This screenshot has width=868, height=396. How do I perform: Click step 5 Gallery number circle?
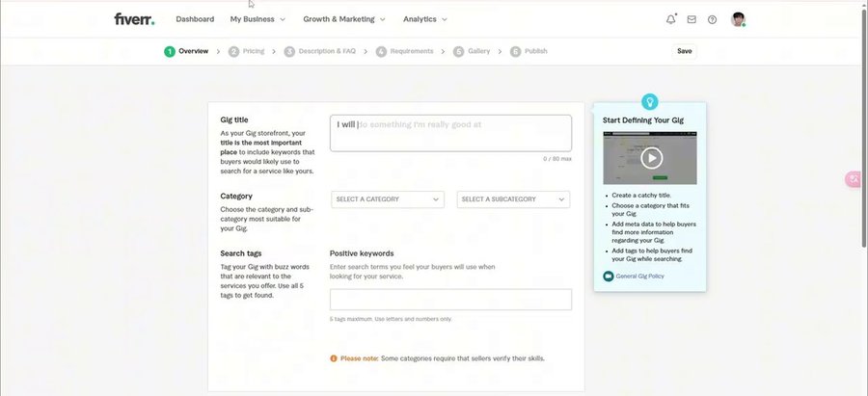click(x=458, y=51)
